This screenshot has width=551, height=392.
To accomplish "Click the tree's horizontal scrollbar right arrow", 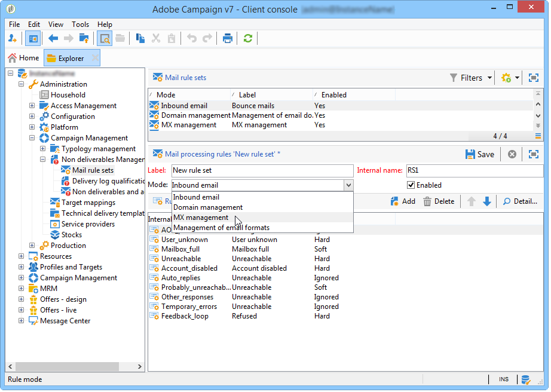I will 139,366.
